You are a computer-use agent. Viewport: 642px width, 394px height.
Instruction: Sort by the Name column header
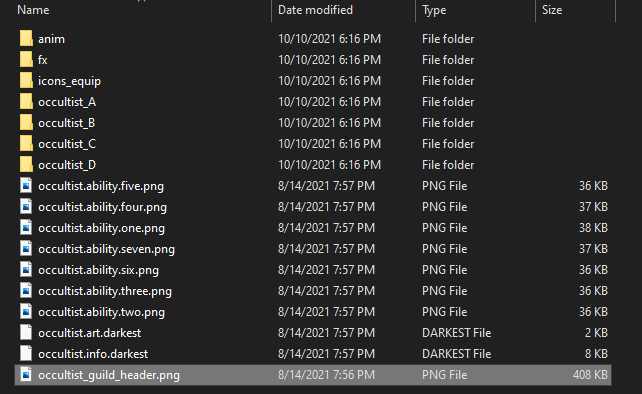click(x=33, y=10)
